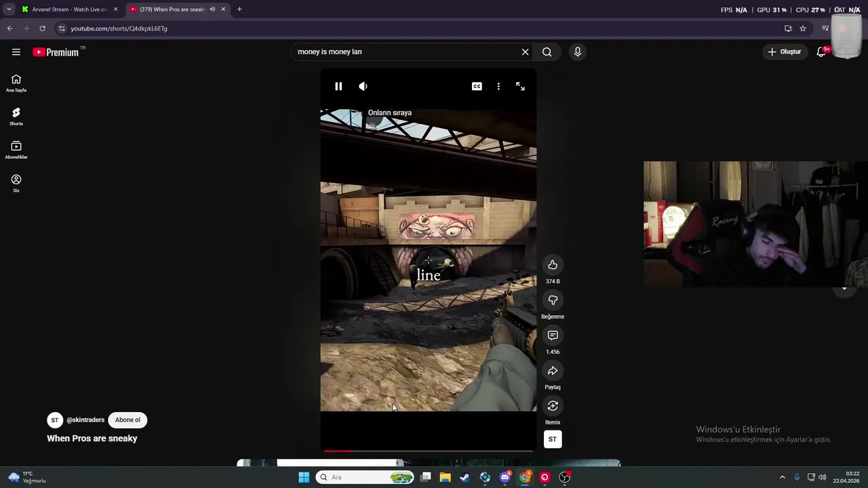Install the app via address bar icon

tap(788, 28)
